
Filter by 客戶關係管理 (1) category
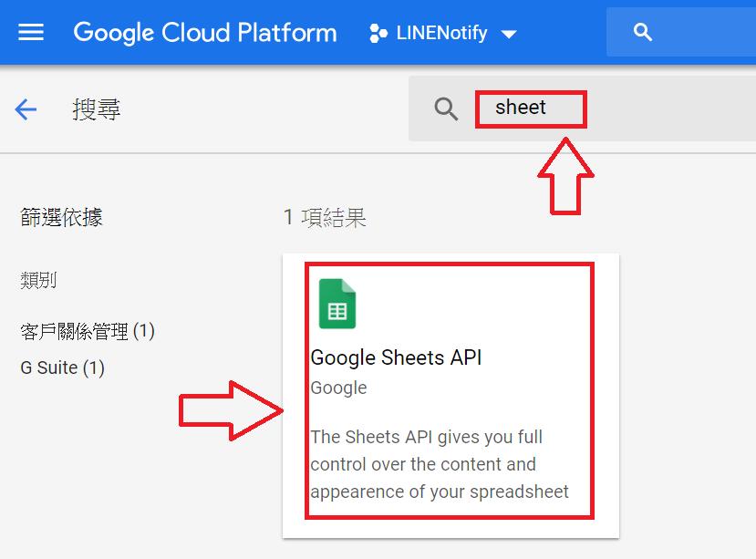[x=88, y=331]
